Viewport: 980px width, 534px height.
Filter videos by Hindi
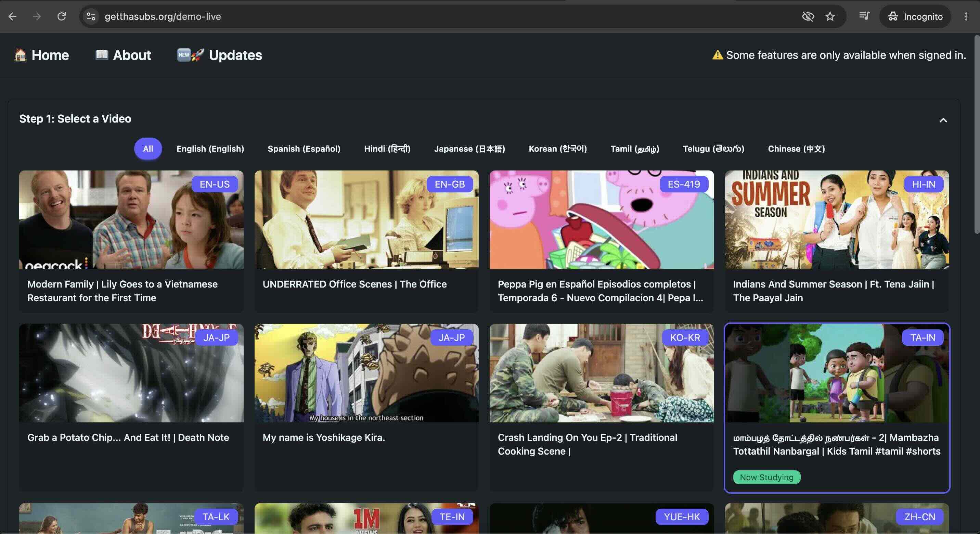click(x=387, y=149)
